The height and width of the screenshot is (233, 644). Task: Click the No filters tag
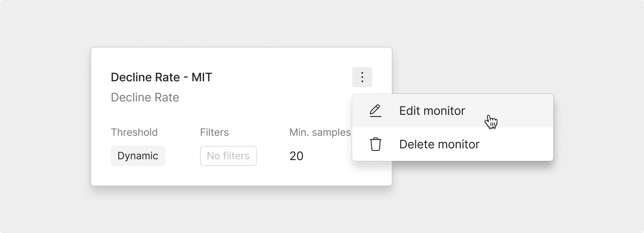(229, 156)
